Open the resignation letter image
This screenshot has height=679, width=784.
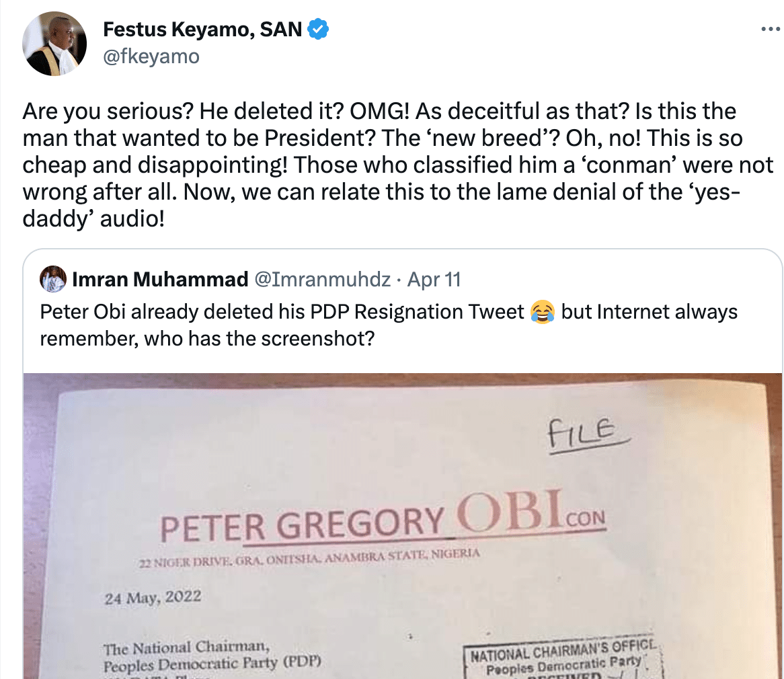coord(403,526)
